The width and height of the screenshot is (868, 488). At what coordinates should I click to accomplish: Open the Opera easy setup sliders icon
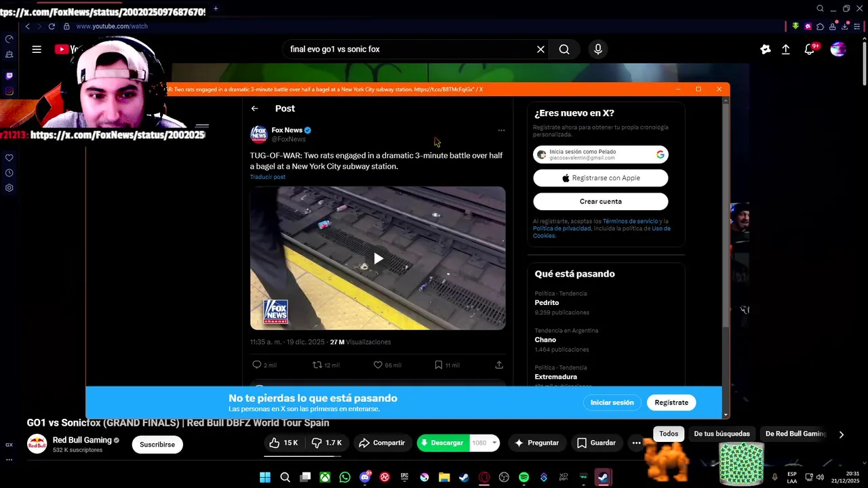[x=858, y=26]
